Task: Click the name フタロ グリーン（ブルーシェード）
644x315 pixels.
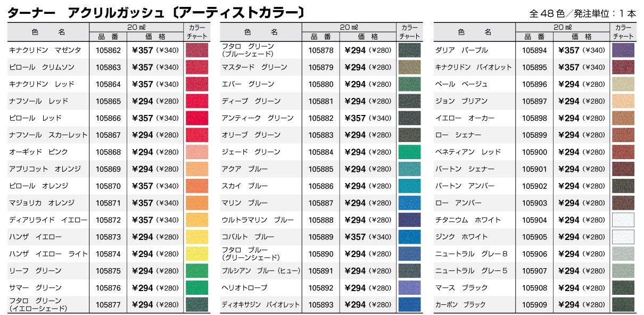Action: pos(248,50)
